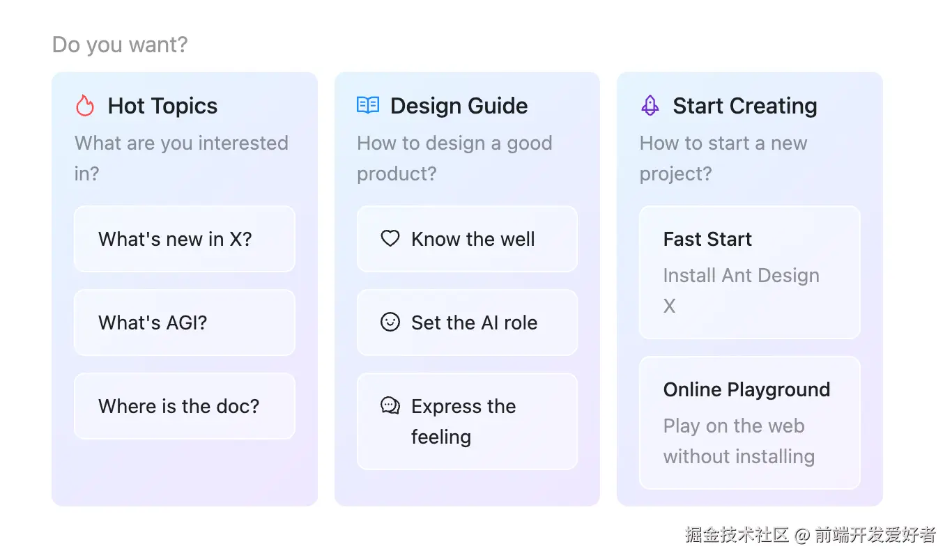Select the "Know the well" prompt text
The image size is (952, 560).
[x=473, y=239]
